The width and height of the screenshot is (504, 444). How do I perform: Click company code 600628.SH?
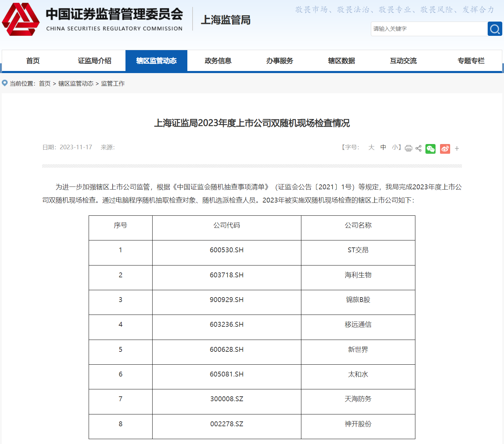click(227, 350)
